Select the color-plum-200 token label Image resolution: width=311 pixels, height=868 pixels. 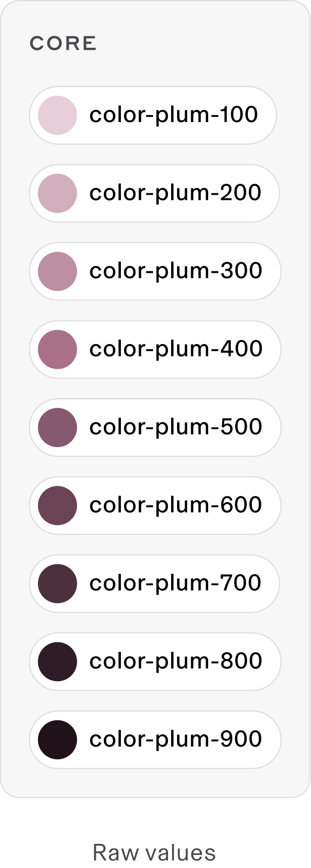click(175, 193)
